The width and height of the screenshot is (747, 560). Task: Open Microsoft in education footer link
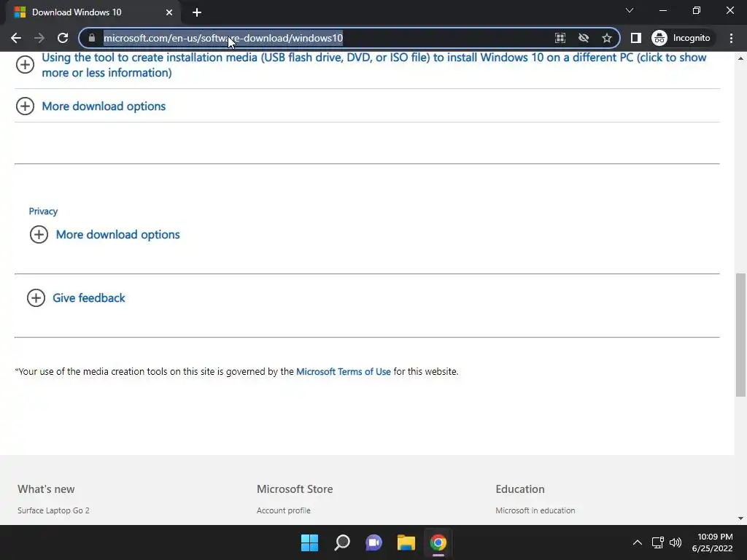[x=535, y=510]
